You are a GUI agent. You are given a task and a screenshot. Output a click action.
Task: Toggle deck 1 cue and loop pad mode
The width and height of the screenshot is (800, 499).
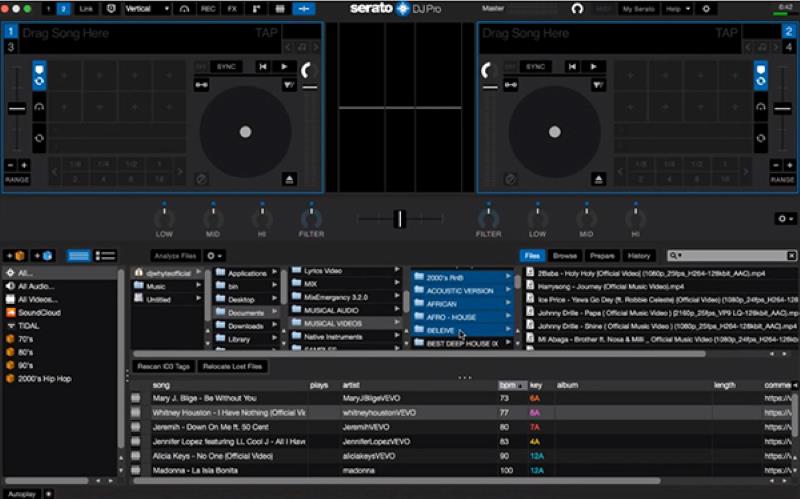(x=39, y=75)
